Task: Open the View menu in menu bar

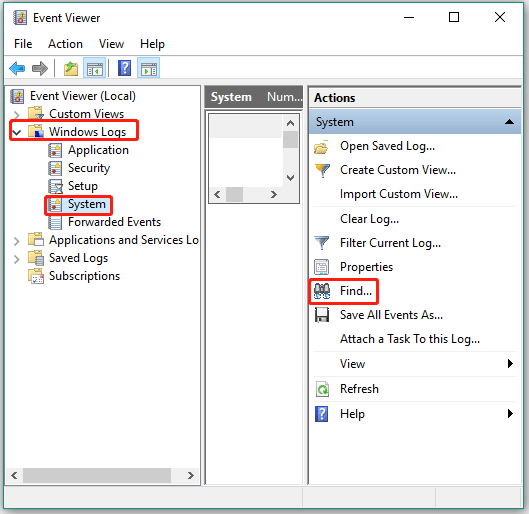Action: click(111, 44)
